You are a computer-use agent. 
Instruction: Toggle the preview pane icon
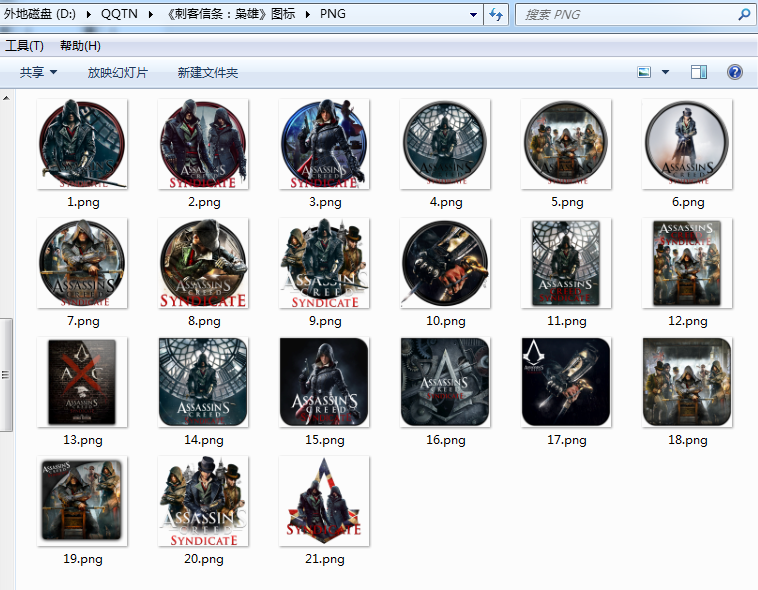click(699, 72)
